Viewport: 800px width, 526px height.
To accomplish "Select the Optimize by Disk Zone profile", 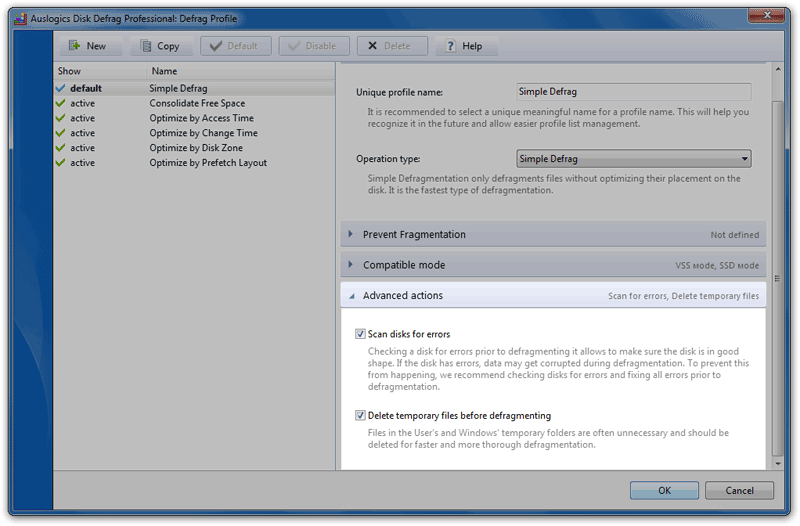I will 194,147.
